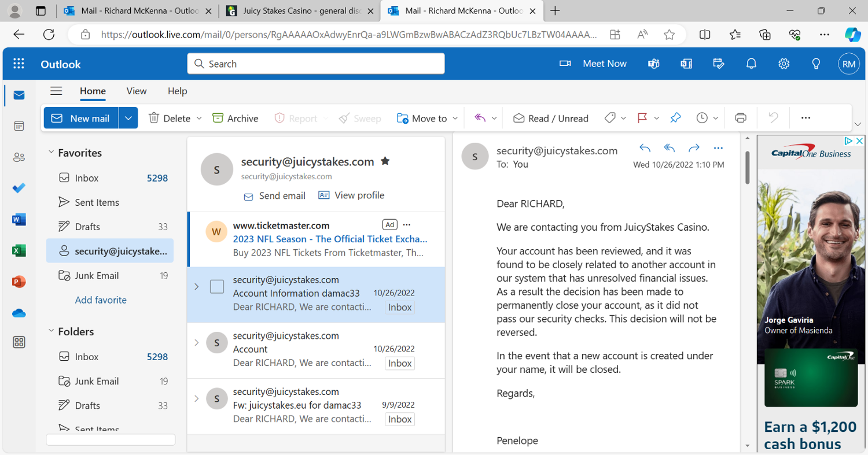Open notifications bell in Outlook header
Viewport: 868px width, 455px height.
751,64
